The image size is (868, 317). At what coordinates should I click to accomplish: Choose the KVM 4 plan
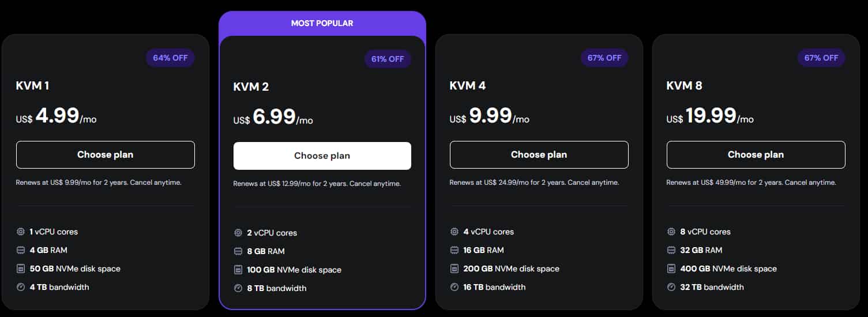click(539, 155)
